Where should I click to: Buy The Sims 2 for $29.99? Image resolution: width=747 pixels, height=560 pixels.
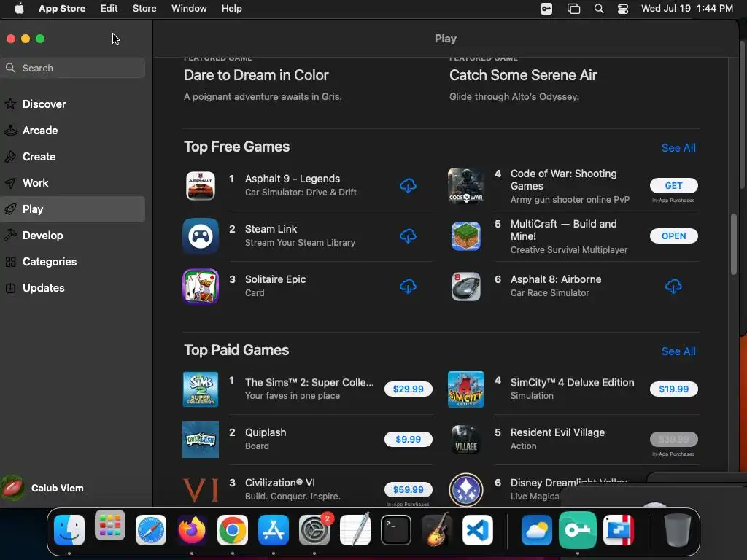pyautogui.click(x=409, y=389)
